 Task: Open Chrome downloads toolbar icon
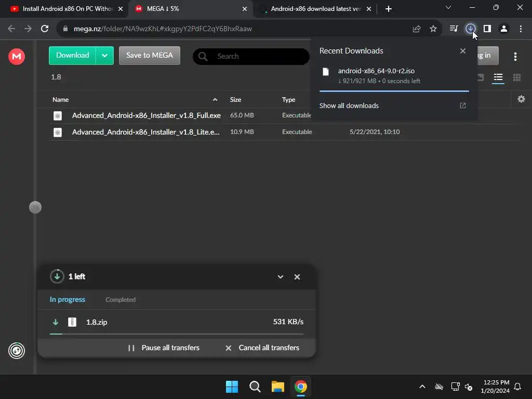click(470, 29)
